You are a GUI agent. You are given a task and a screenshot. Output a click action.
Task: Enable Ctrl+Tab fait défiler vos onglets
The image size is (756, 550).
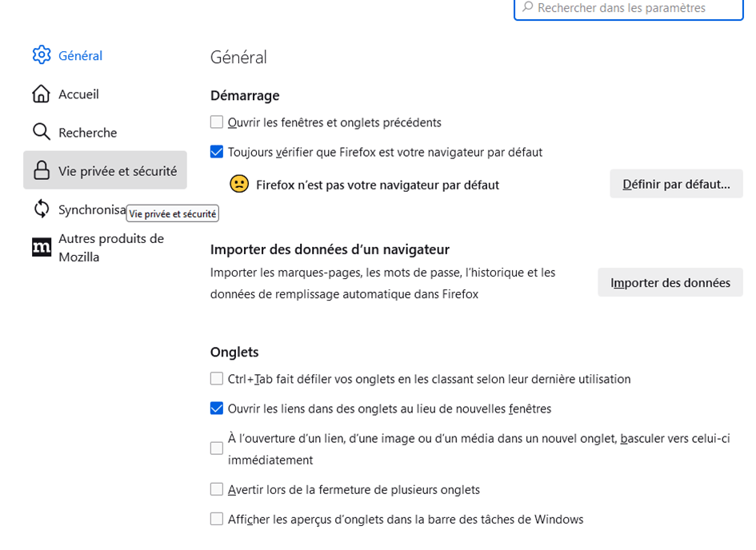(217, 379)
